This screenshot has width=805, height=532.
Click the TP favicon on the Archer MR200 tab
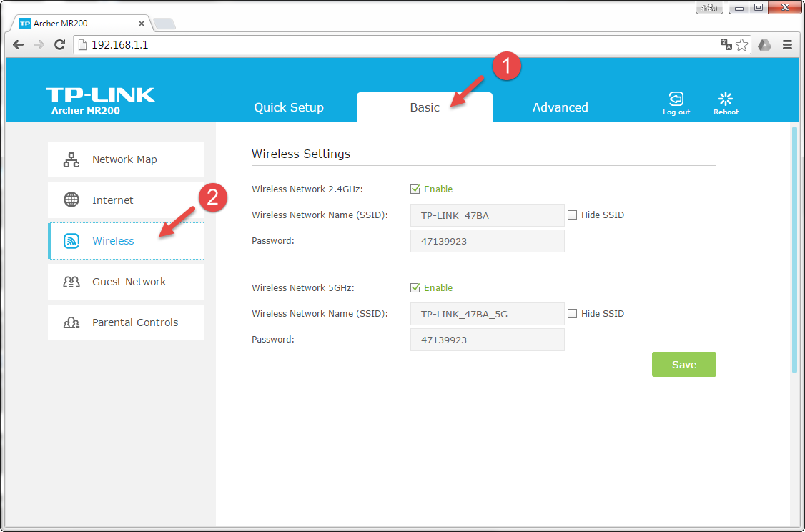click(24, 24)
